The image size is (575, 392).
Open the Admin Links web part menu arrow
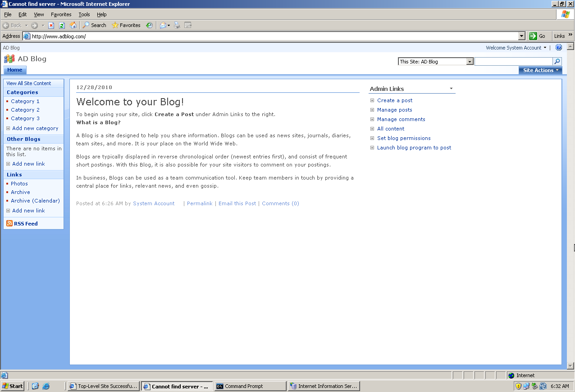(x=451, y=89)
